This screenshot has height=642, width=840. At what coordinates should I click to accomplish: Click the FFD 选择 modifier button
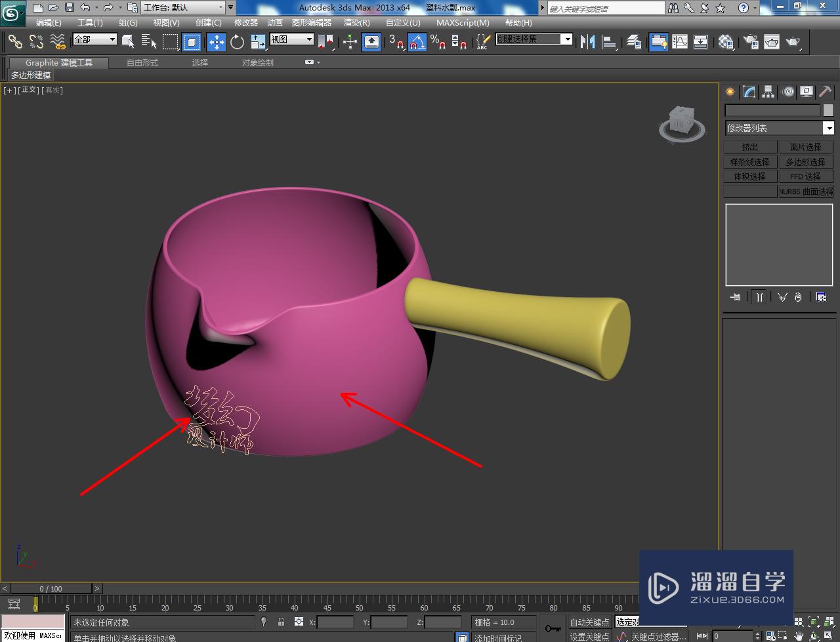click(x=805, y=176)
